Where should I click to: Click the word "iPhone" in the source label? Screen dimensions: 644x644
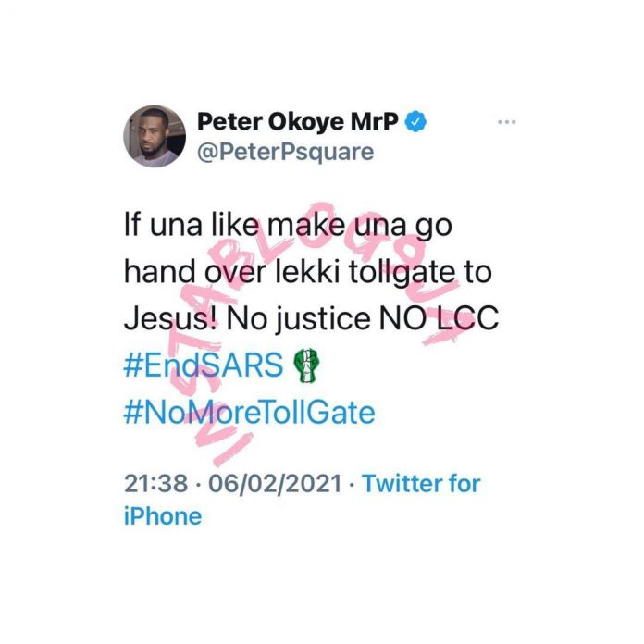[x=162, y=515]
